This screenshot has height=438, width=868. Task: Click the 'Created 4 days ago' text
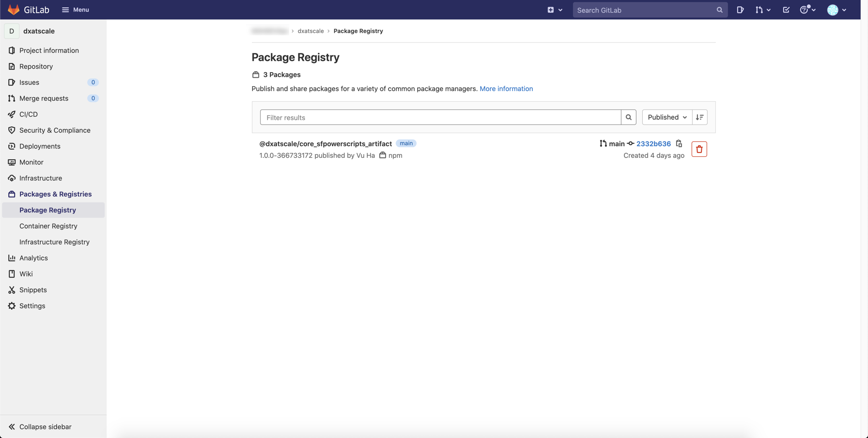pyautogui.click(x=654, y=155)
